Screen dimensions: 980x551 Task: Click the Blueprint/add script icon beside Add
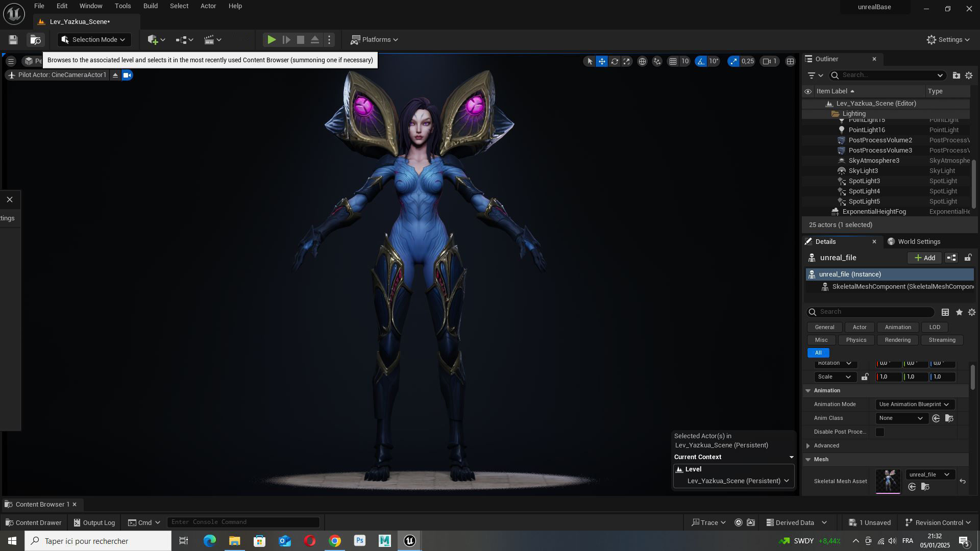pos(951,258)
